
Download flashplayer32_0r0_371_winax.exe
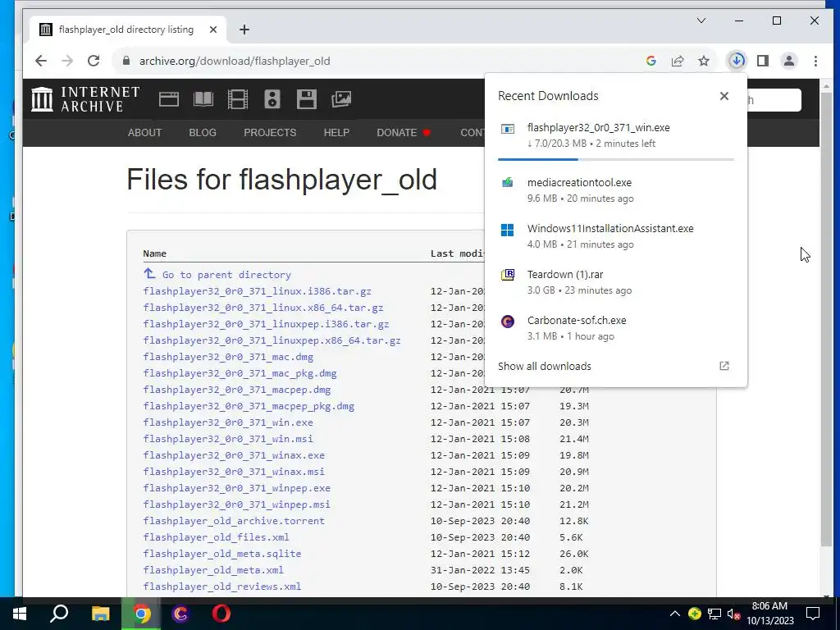click(x=234, y=455)
